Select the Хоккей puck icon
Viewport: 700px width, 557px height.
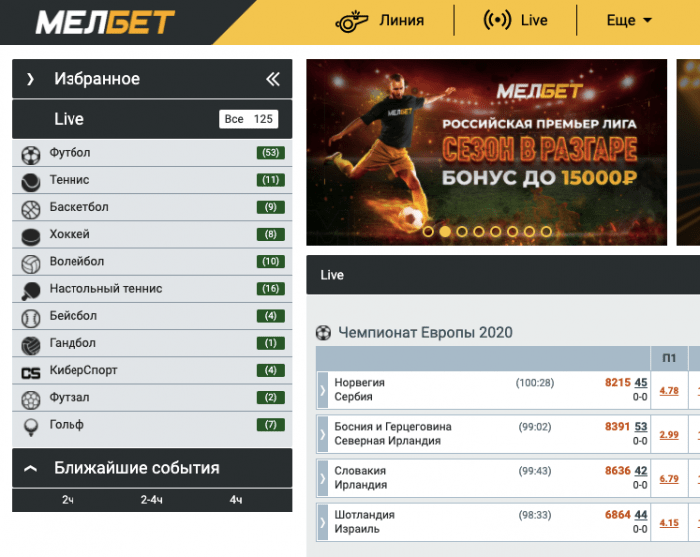31,237
